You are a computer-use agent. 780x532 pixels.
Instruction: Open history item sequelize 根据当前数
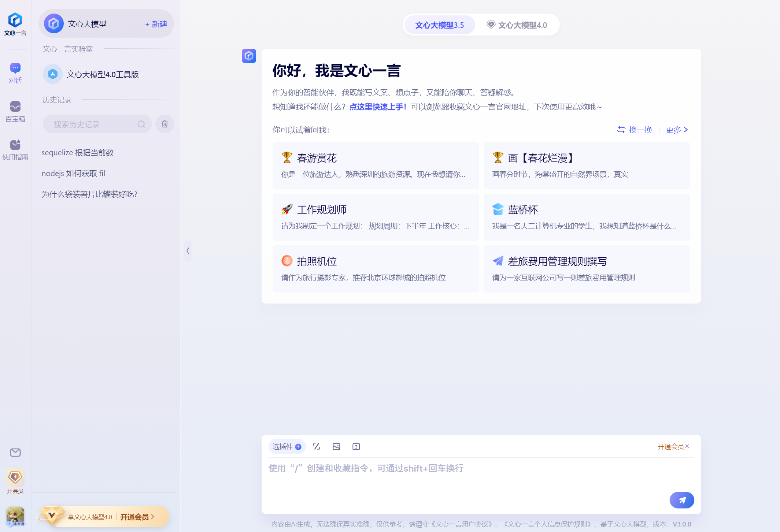[78, 153]
